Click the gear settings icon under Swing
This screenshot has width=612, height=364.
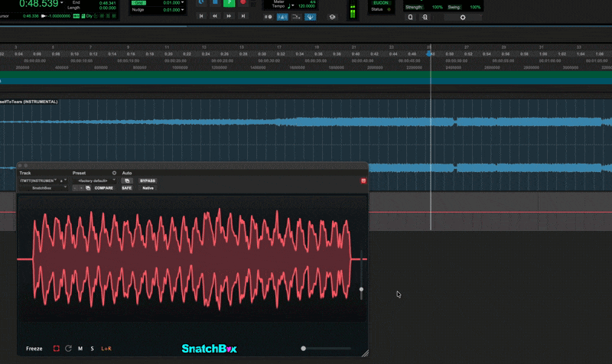coord(462,17)
